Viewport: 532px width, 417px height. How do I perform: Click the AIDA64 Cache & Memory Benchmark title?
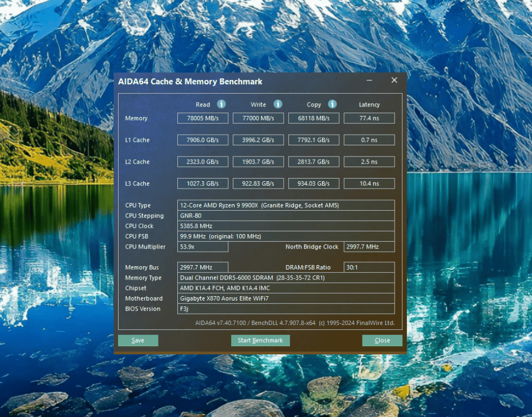[190, 82]
